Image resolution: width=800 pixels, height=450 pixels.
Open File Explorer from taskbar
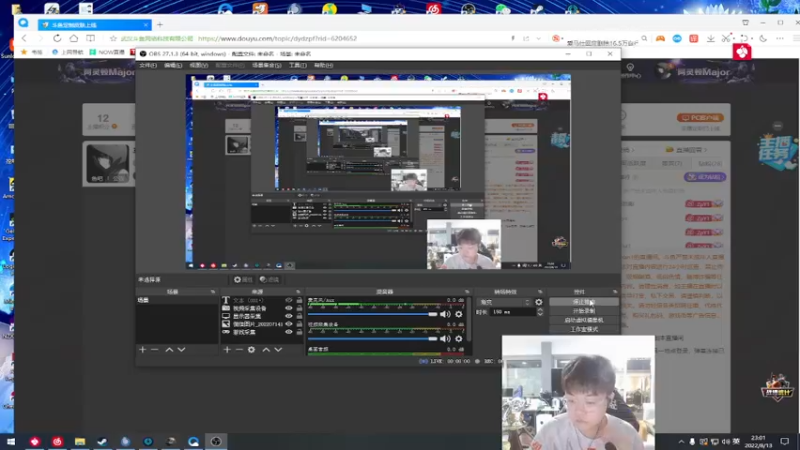80,441
